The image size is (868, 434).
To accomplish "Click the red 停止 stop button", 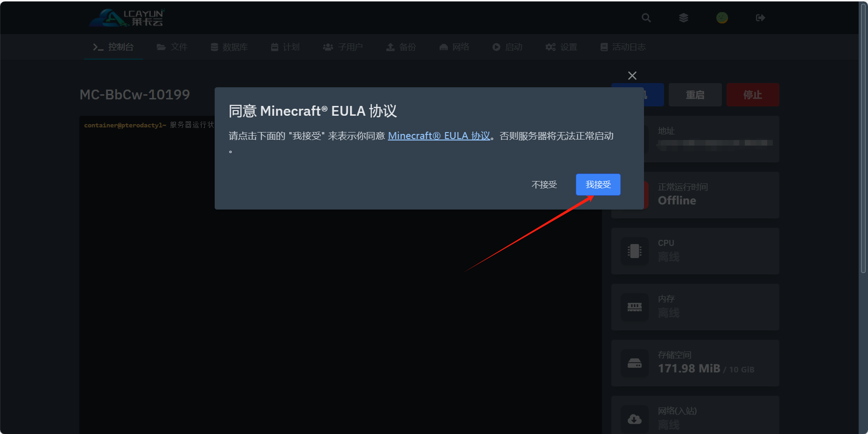I will pos(753,95).
